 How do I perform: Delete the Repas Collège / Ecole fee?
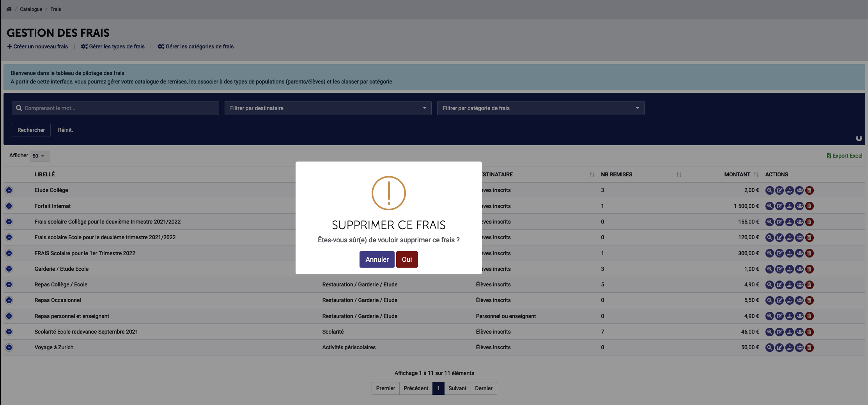(810, 285)
